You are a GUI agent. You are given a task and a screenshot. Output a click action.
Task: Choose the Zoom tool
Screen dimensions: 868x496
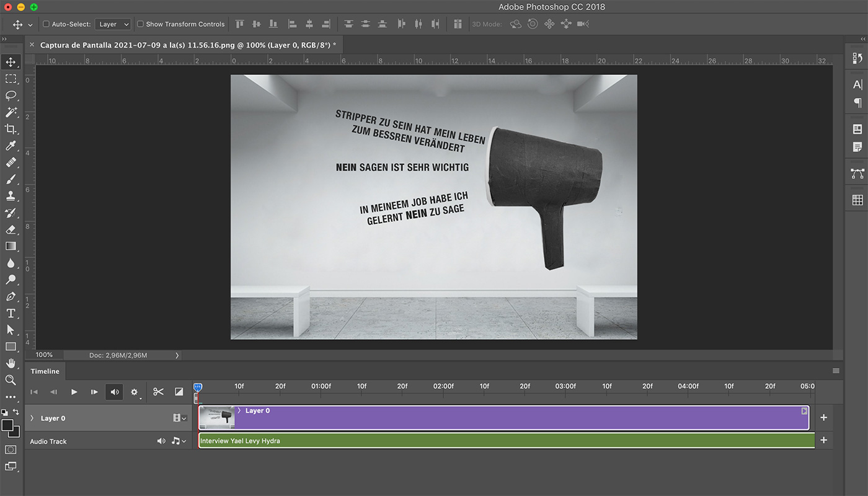[x=11, y=380]
